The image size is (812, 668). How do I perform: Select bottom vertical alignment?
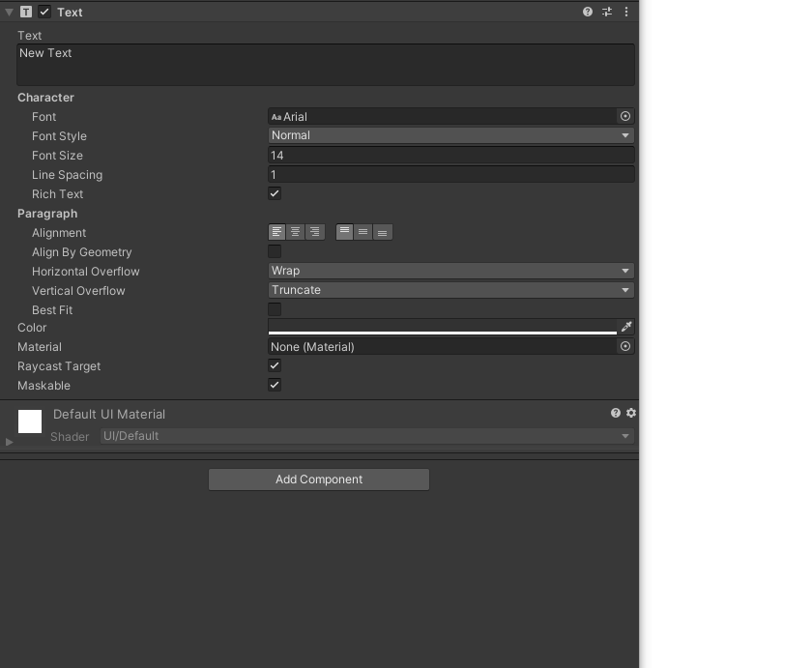382,231
